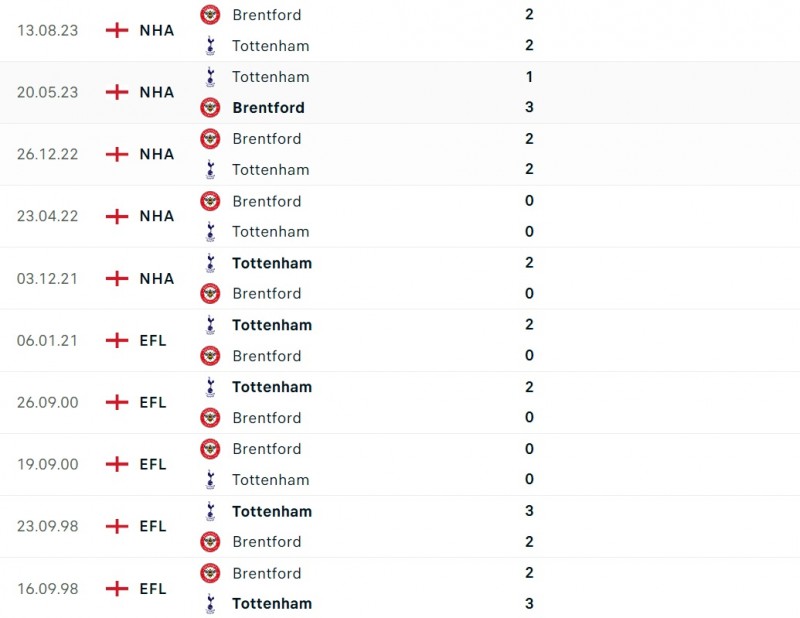Screen dimensions: 800x618
Task: Click Brentford crest in 23.09.98 match
Action: click(x=210, y=541)
